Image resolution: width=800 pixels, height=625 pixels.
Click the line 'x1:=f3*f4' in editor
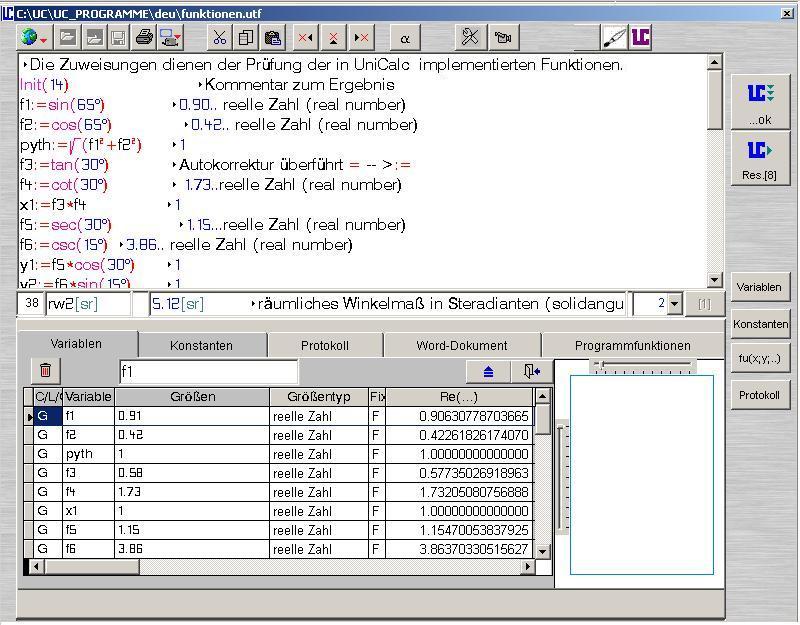53,205
